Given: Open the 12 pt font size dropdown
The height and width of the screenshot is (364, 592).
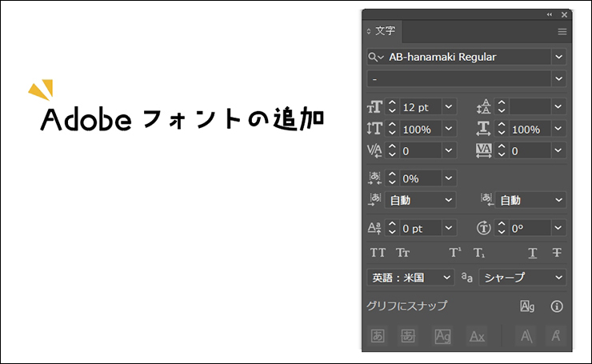Looking at the screenshot, I should tap(448, 106).
